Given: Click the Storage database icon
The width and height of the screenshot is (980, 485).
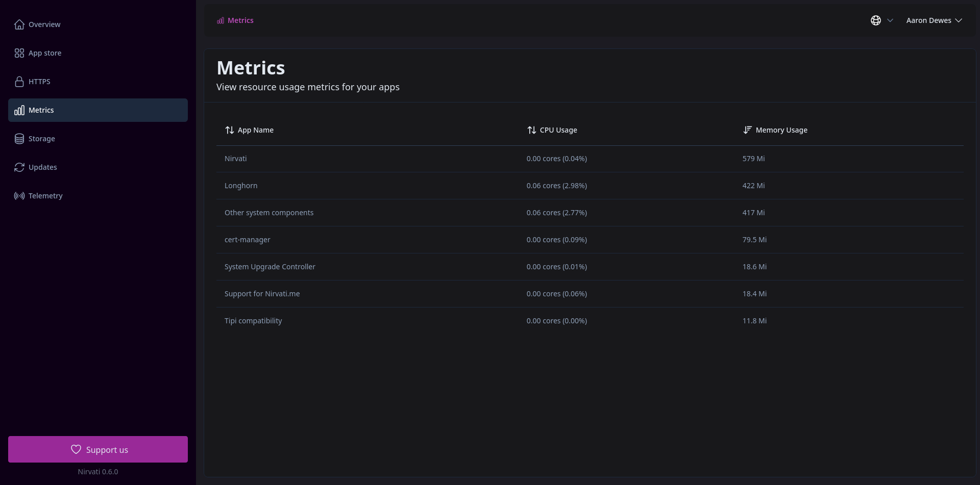Looking at the screenshot, I should 19,138.
